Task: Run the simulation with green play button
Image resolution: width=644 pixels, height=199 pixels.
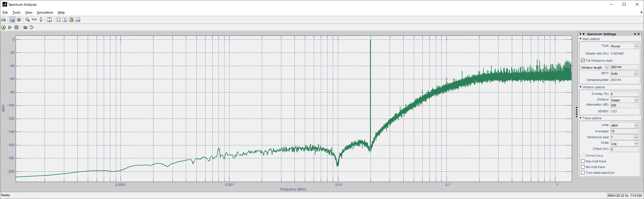Action: [3, 27]
